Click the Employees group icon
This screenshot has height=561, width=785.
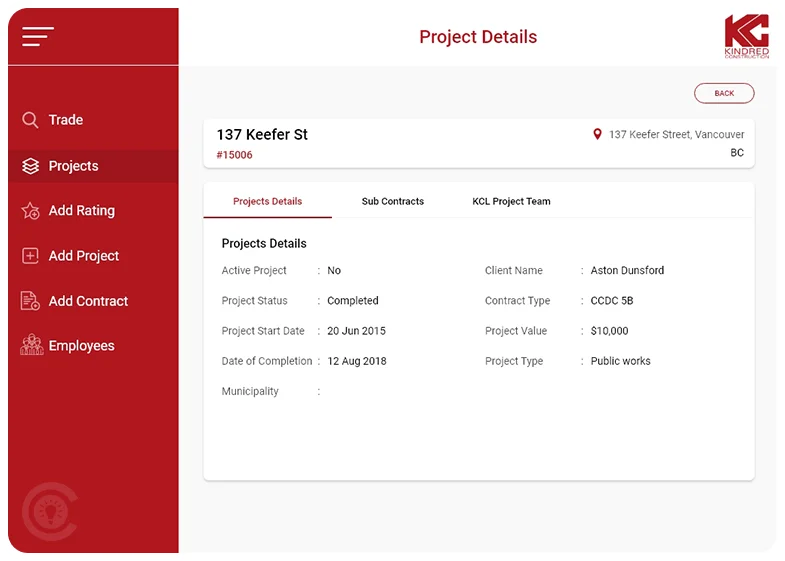coord(30,345)
